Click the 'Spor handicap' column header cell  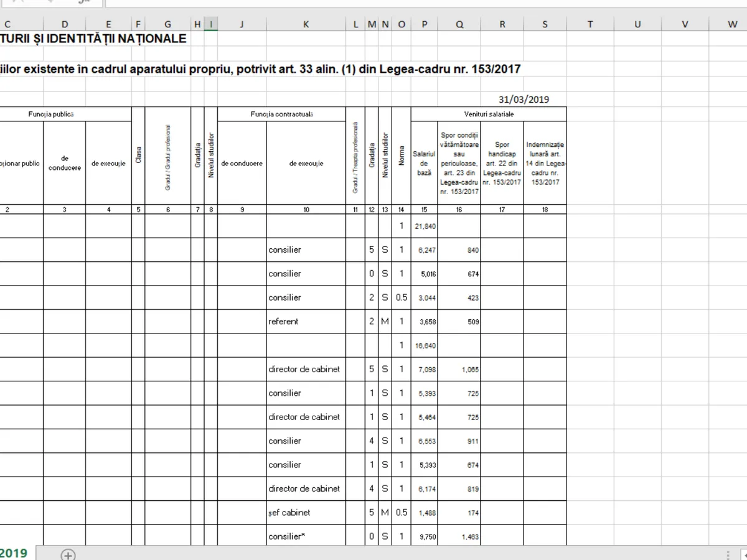[x=502, y=163]
